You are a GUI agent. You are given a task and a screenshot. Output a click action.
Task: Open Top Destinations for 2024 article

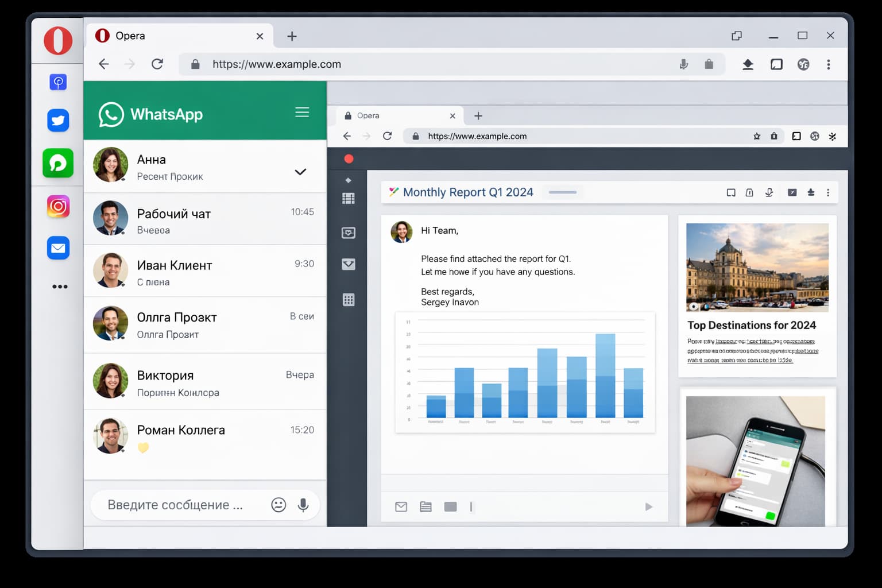click(x=751, y=325)
